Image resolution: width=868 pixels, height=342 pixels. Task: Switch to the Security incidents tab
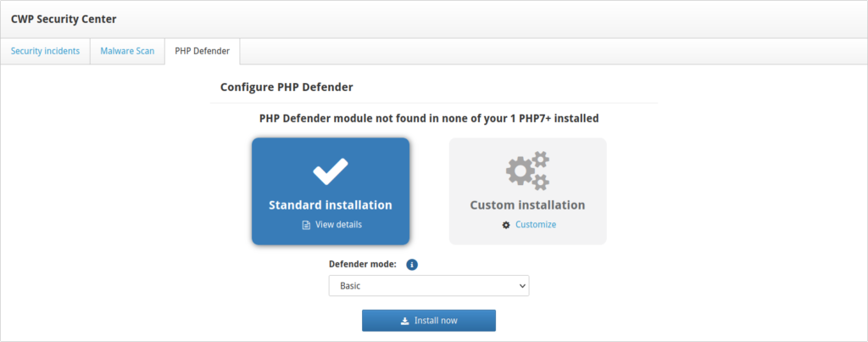[45, 51]
